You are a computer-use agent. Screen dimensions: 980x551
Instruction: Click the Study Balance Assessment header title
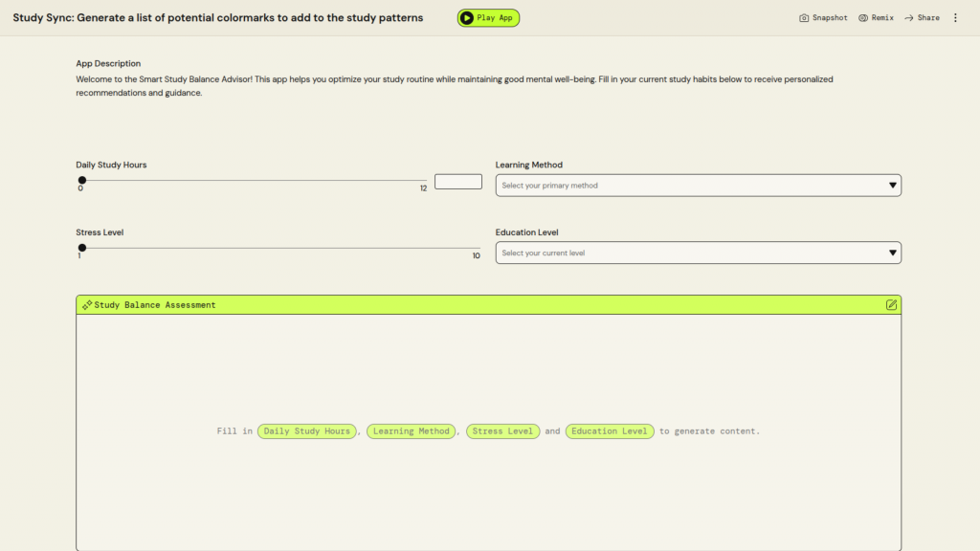155,305
